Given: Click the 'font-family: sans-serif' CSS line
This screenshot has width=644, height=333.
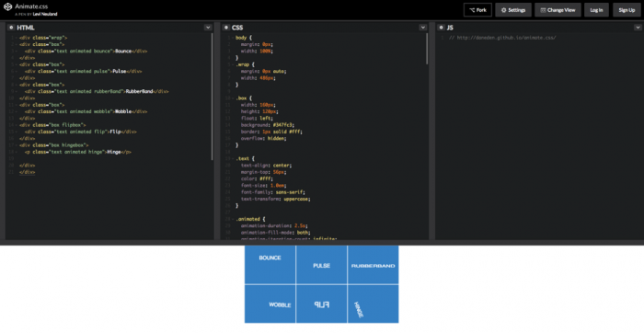Looking at the screenshot, I should (273, 192).
